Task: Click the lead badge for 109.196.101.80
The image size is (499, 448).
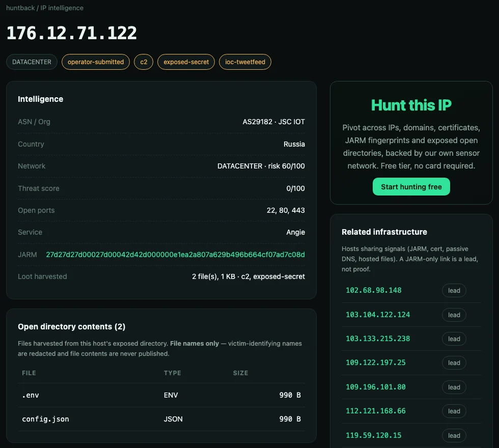Action: click(x=454, y=387)
